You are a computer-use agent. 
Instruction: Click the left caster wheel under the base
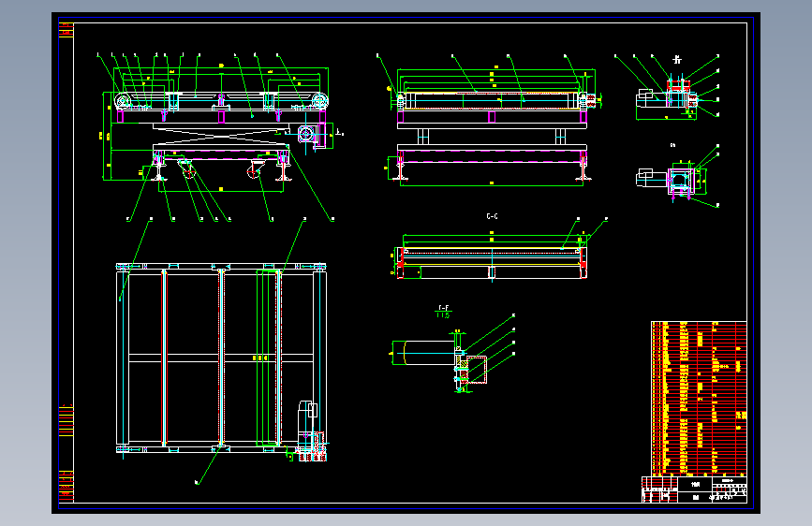[x=187, y=169]
